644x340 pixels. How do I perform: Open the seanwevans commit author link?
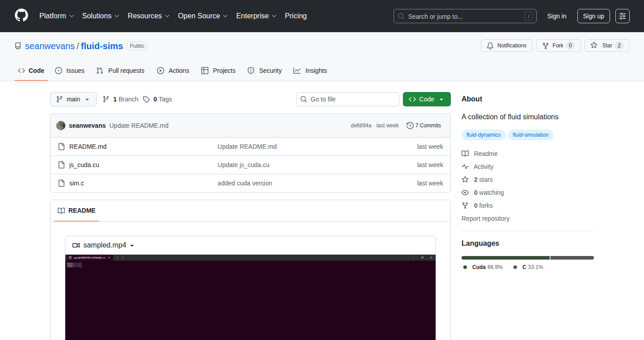[87, 126]
